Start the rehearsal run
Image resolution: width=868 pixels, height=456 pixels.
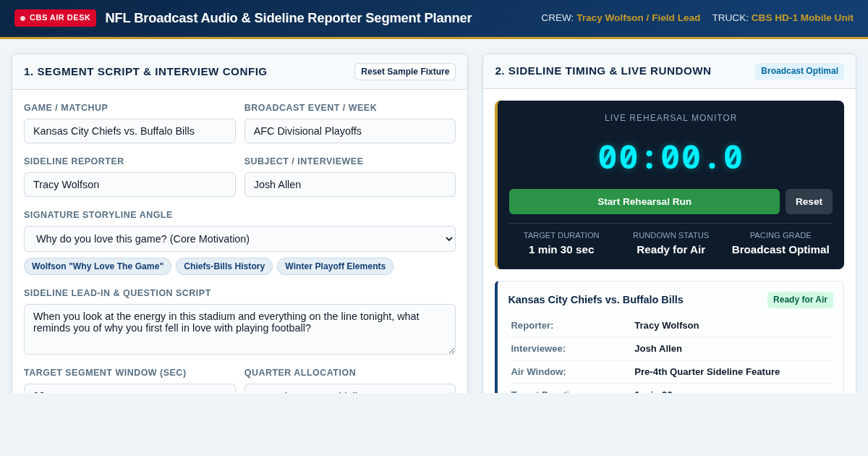click(644, 201)
